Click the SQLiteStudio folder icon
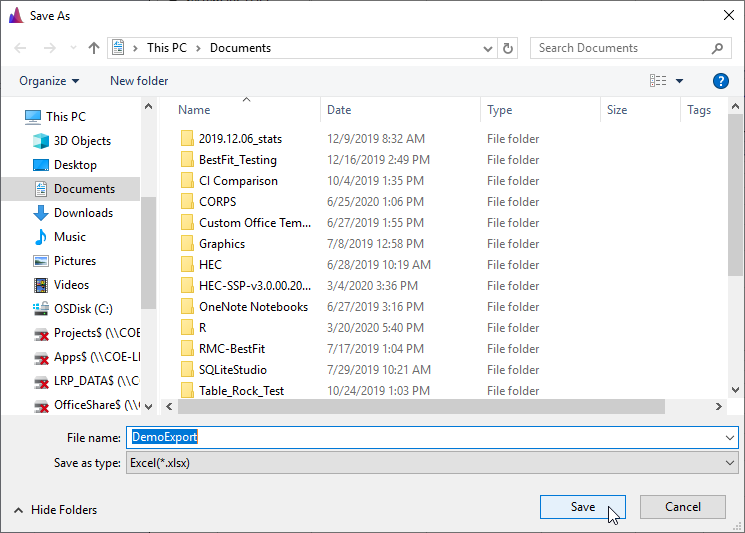The image size is (745, 533). click(187, 370)
